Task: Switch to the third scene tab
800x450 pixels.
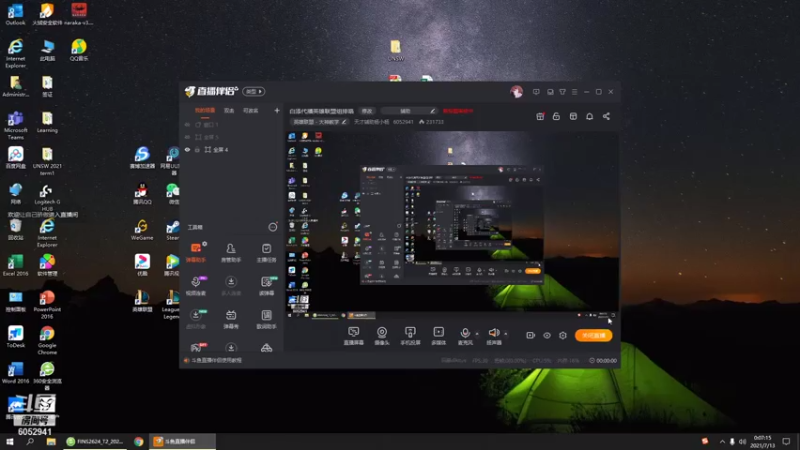Action: (251, 110)
